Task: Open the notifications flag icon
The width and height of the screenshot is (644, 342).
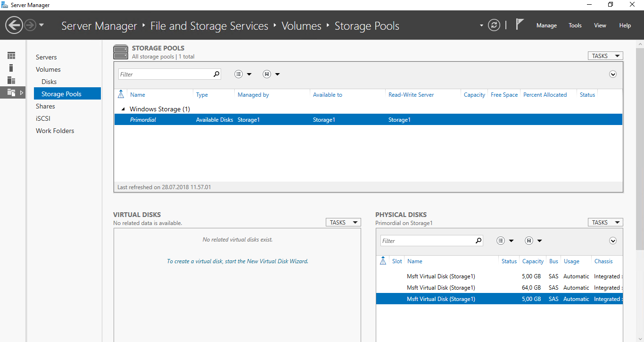Action: pos(520,25)
